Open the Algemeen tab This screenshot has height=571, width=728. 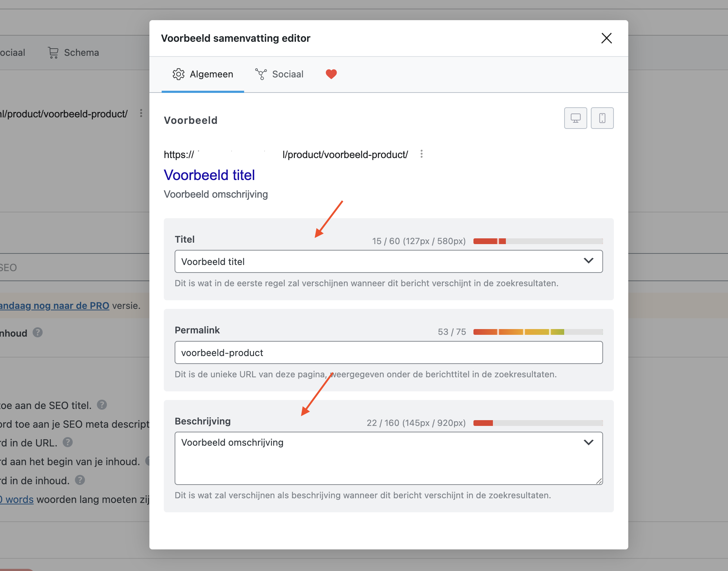pyautogui.click(x=203, y=74)
